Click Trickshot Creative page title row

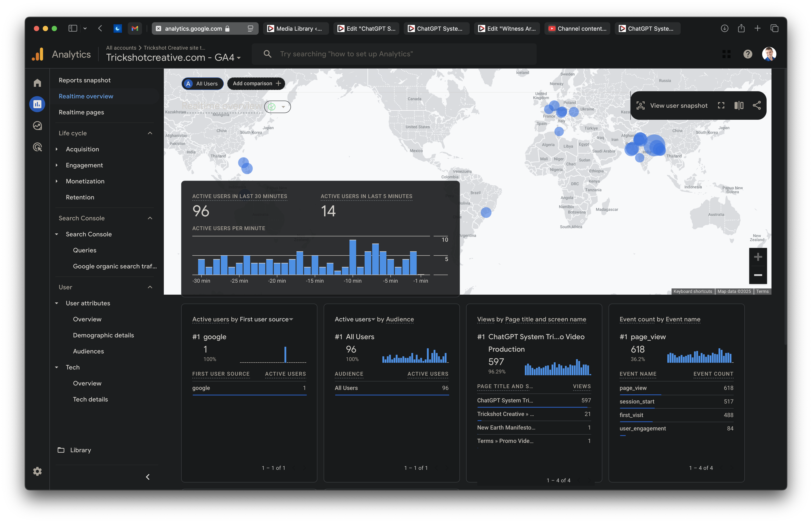click(x=534, y=414)
